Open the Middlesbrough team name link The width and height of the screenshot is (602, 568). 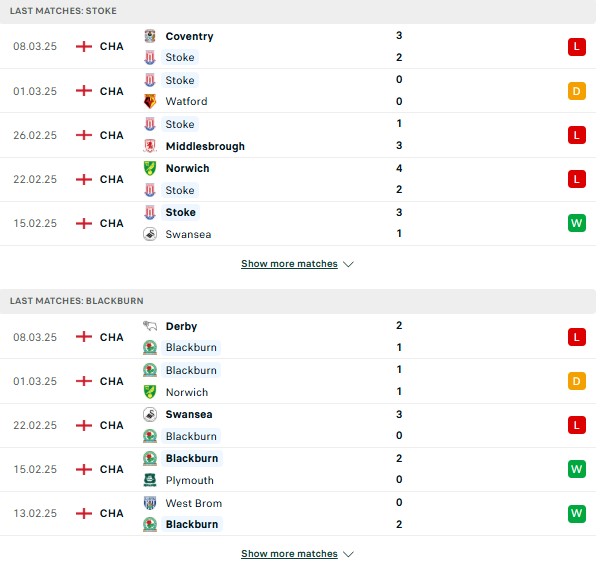205,146
